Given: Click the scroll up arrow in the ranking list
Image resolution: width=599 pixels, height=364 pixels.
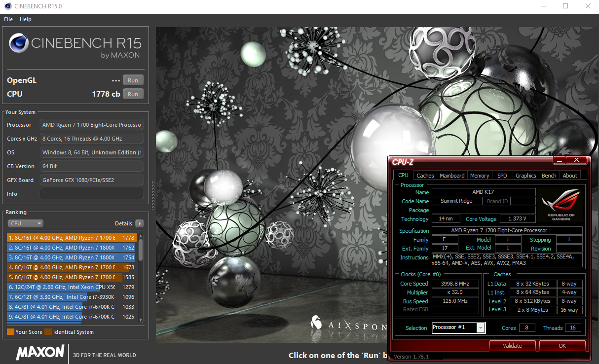Looking at the screenshot, I should pos(141,236).
